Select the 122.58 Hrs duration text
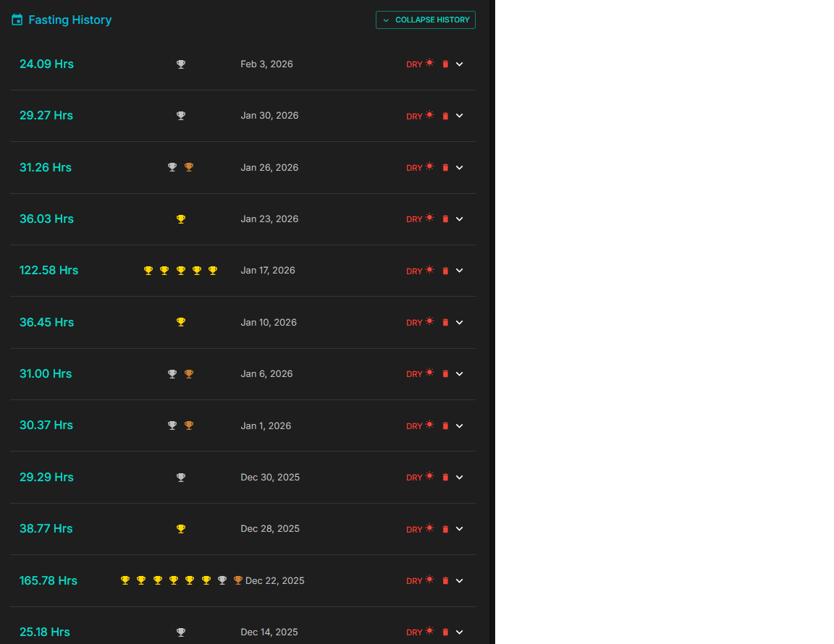This screenshot has height=644, width=834. [49, 270]
